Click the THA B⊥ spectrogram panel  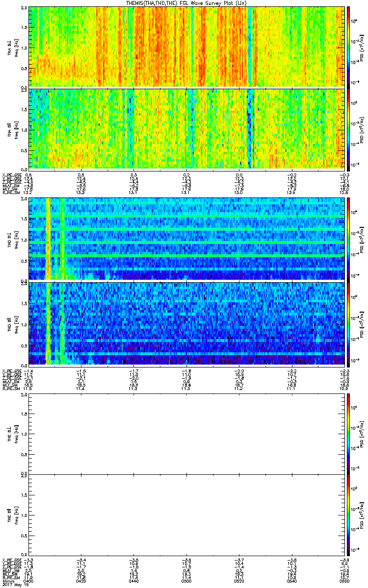[x=186, y=47]
